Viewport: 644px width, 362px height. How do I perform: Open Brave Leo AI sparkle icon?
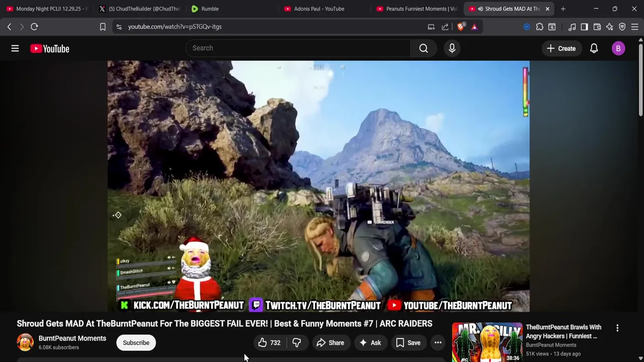pos(610,27)
